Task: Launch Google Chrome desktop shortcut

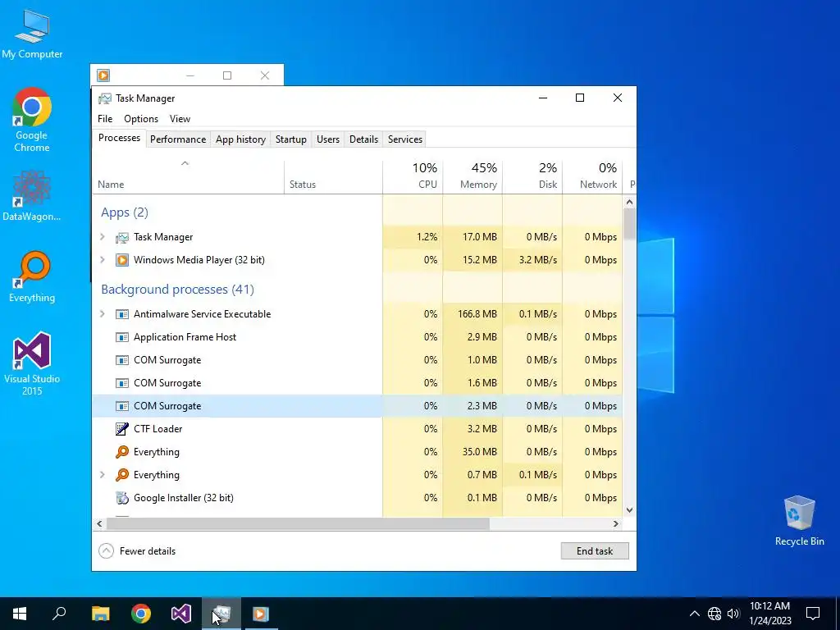Action: tap(32, 120)
